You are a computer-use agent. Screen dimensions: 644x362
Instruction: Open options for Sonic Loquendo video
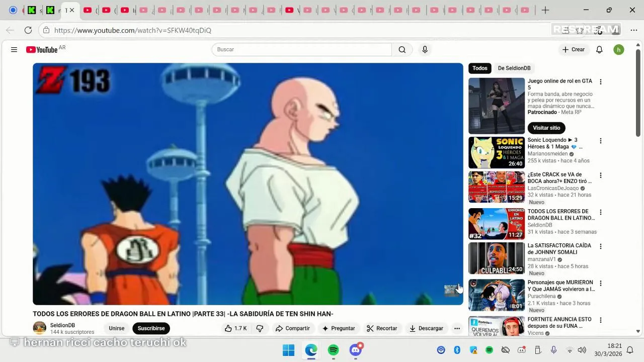pyautogui.click(x=600, y=141)
